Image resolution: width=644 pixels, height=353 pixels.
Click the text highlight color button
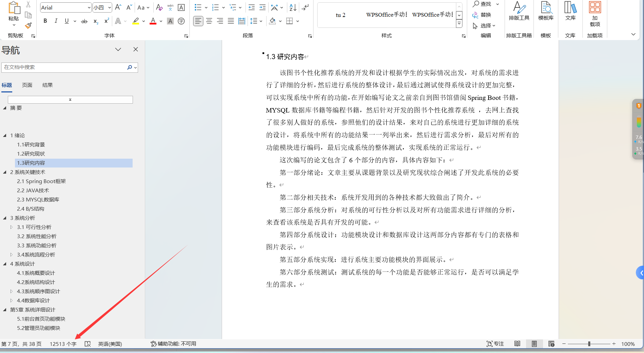pos(136,21)
